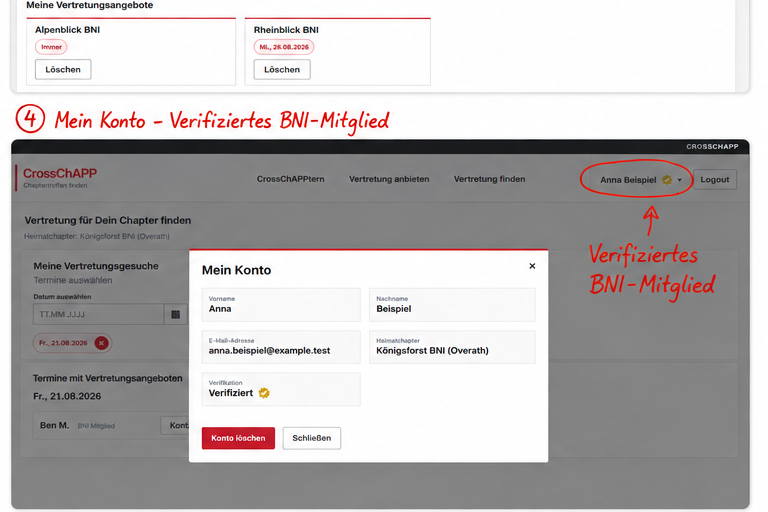Click the 'BNI Mitglied' label next to Ben M.

pyautogui.click(x=96, y=426)
